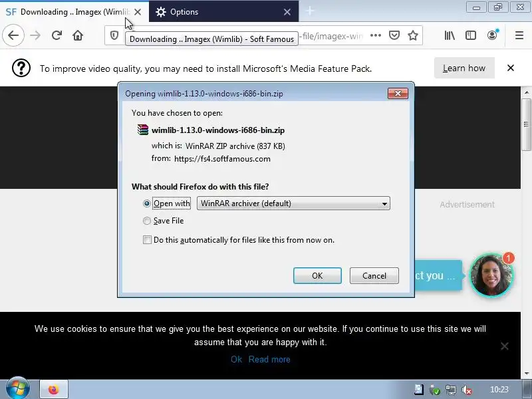
Task: Switch to the Downloading Imagex tab
Action: 74,12
